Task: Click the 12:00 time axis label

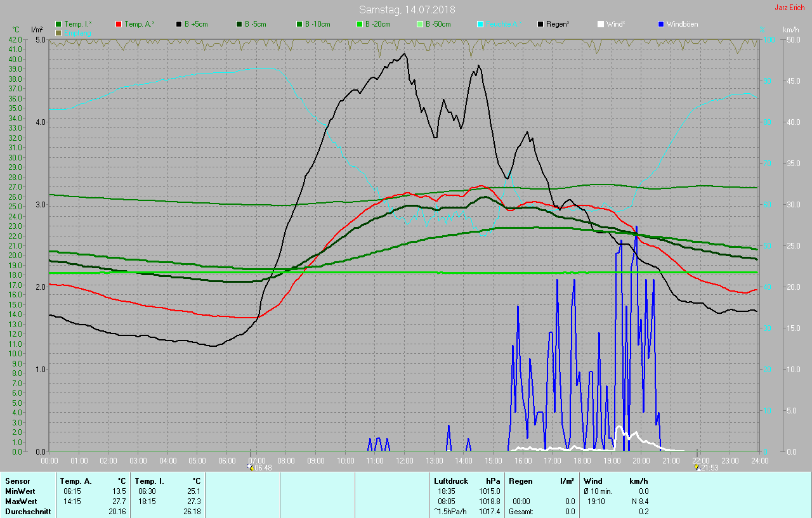Action: [404, 460]
